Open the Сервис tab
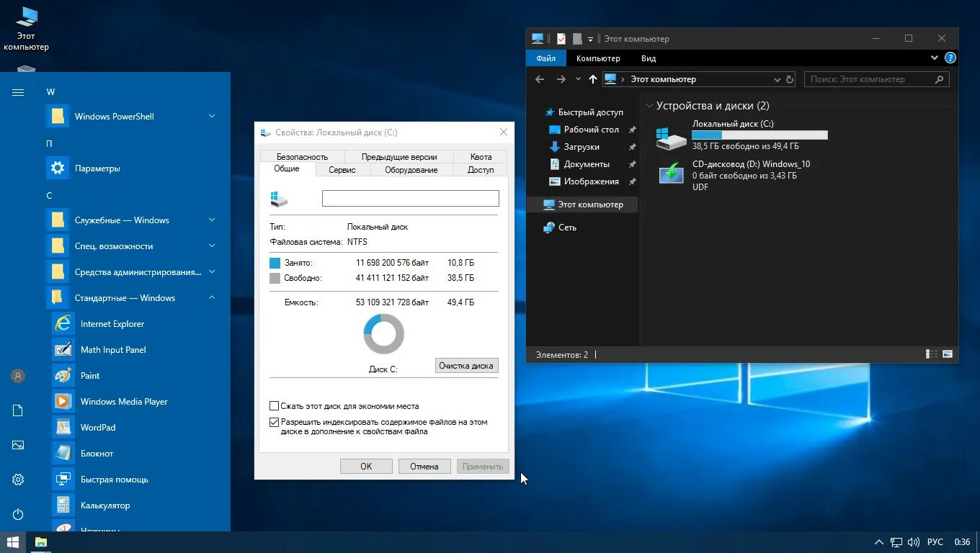 click(x=342, y=170)
